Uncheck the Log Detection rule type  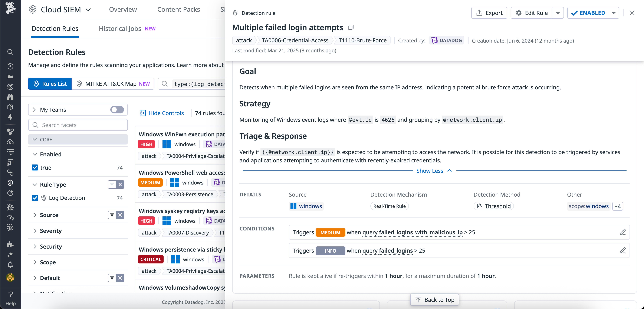(35, 198)
